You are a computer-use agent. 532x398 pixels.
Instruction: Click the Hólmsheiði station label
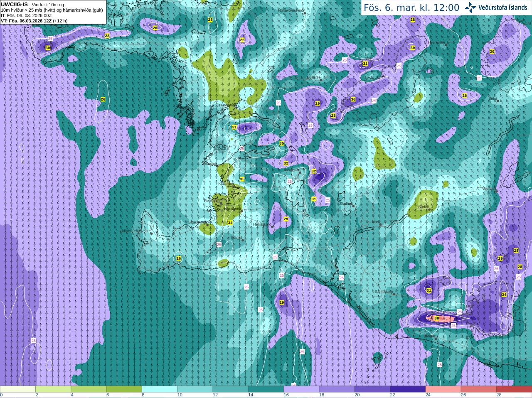[x=232, y=209]
